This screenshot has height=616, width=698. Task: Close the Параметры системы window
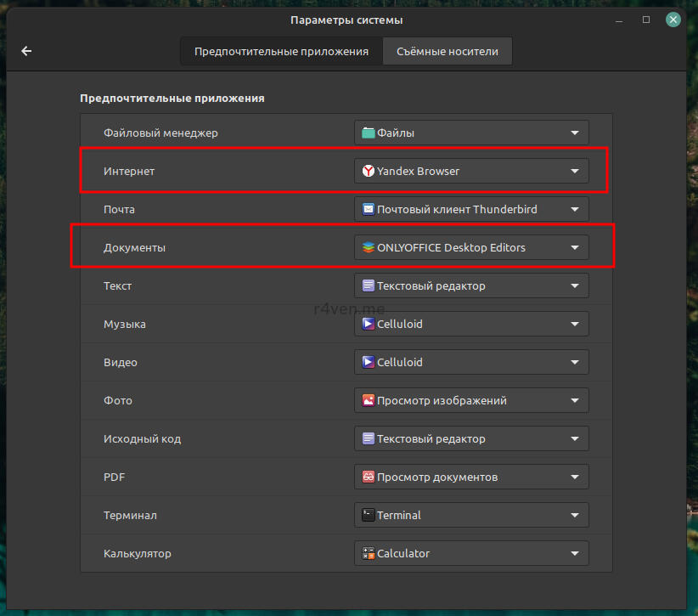[x=673, y=20]
